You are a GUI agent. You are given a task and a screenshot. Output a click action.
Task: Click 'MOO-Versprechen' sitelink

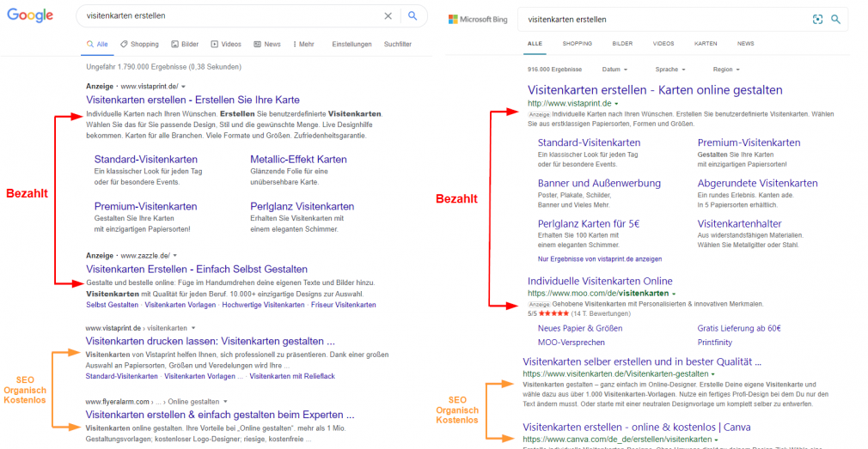[571, 343]
